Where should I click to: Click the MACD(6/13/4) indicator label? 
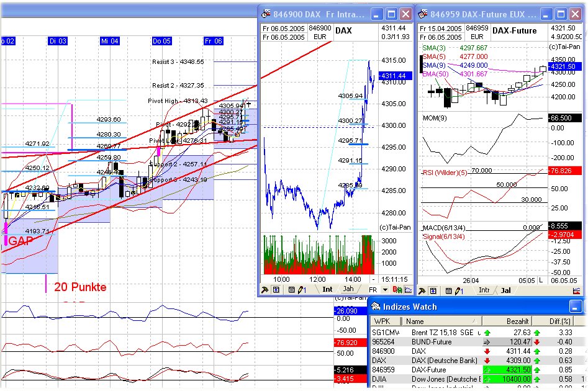point(444,228)
